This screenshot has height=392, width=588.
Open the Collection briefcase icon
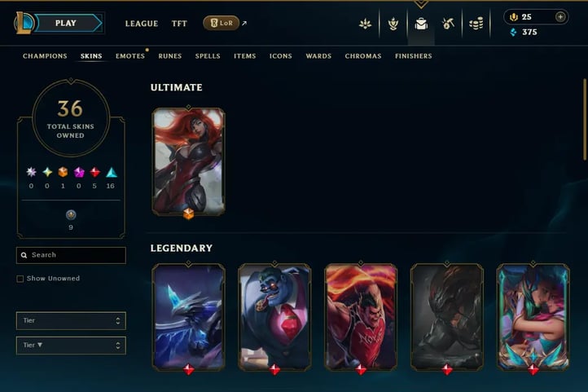point(421,24)
